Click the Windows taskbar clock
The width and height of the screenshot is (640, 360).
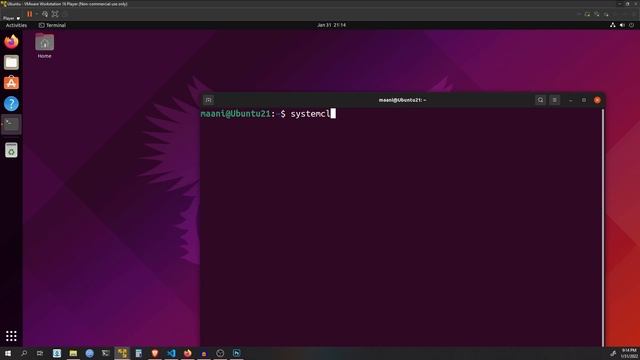pos(629,353)
